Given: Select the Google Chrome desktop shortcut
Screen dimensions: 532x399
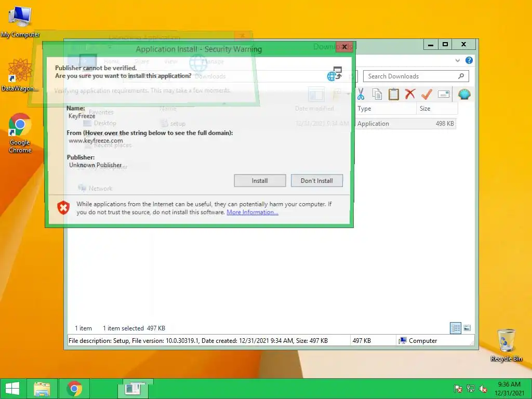Looking at the screenshot, I should pyautogui.click(x=20, y=133).
